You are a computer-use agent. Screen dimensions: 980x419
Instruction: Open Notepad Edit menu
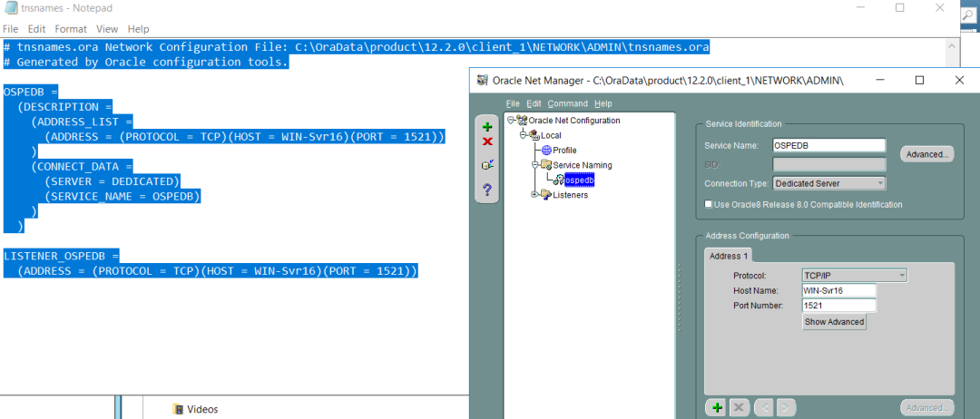37,29
